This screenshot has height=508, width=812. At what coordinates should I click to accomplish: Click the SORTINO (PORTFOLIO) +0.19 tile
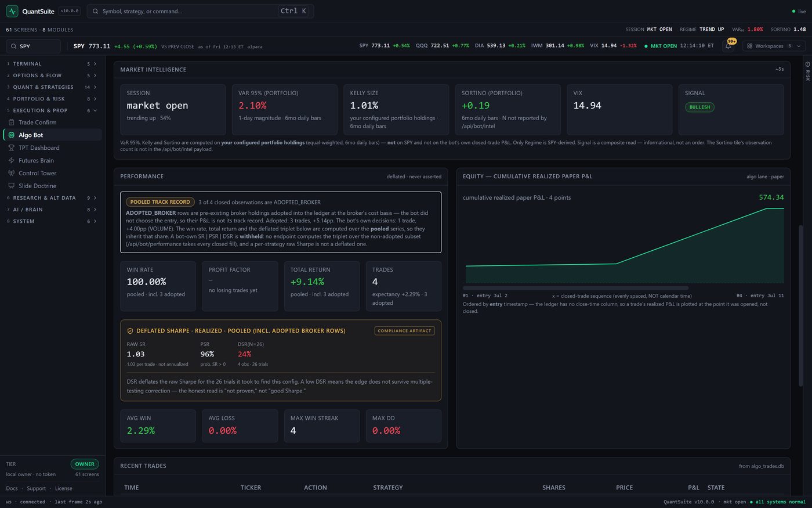coord(507,110)
